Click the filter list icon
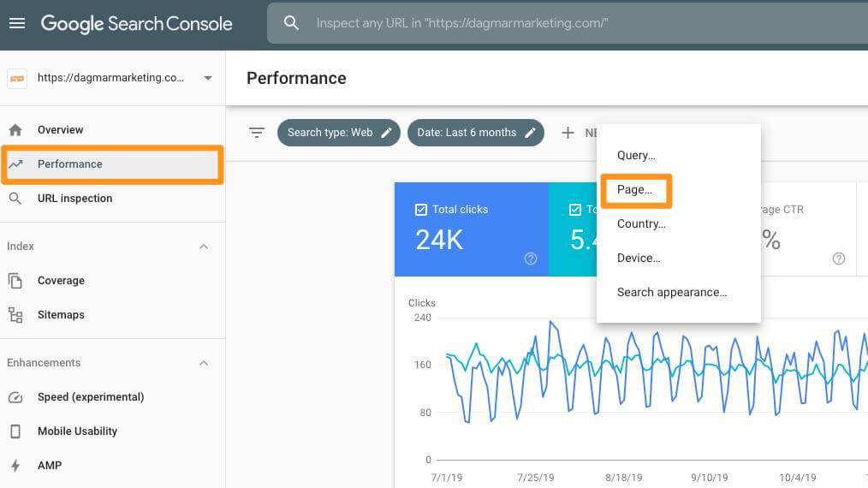This screenshot has height=488, width=868. [257, 133]
